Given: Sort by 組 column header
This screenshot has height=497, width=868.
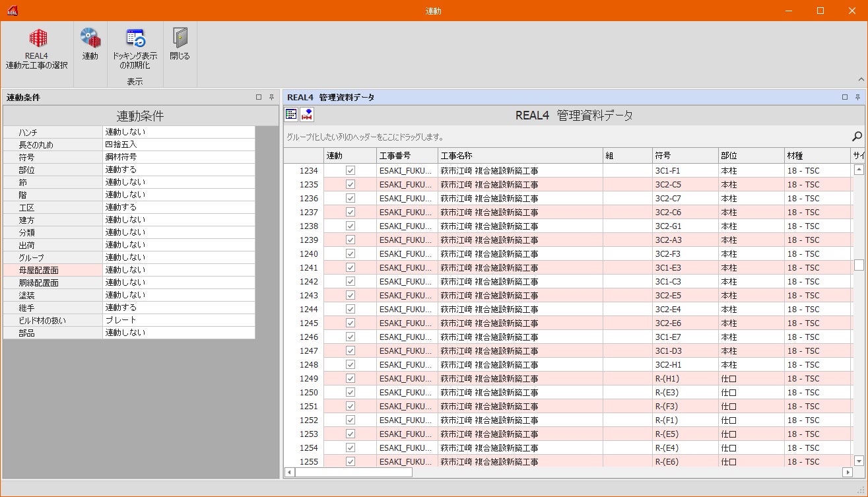Looking at the screenshot, I should click(628, 156).
